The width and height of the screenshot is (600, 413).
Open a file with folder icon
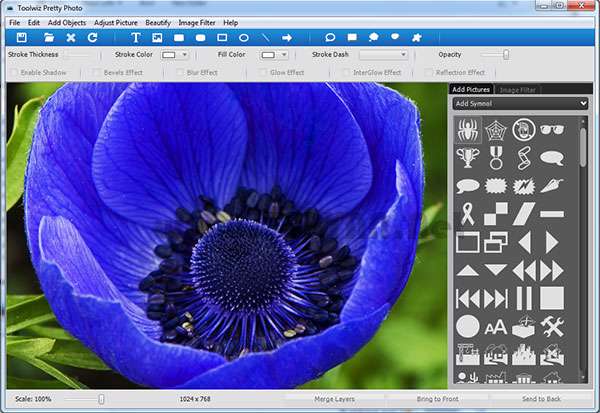49,38
